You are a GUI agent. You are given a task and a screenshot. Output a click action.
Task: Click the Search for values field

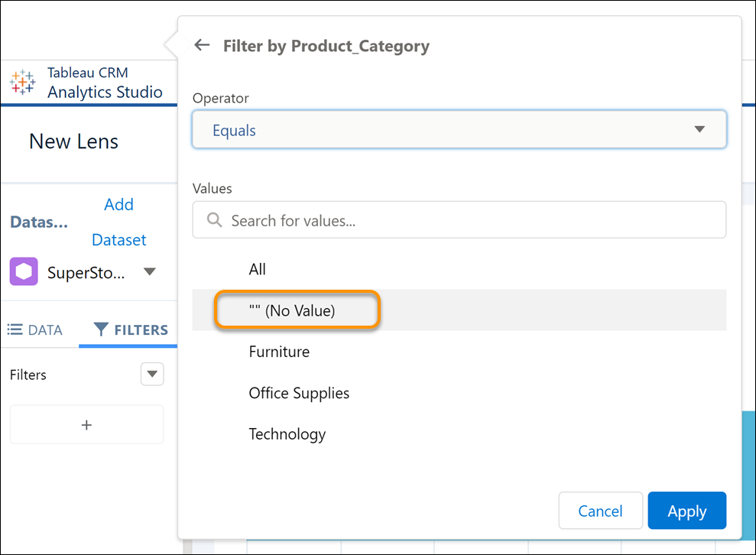[x=459, y=220]
